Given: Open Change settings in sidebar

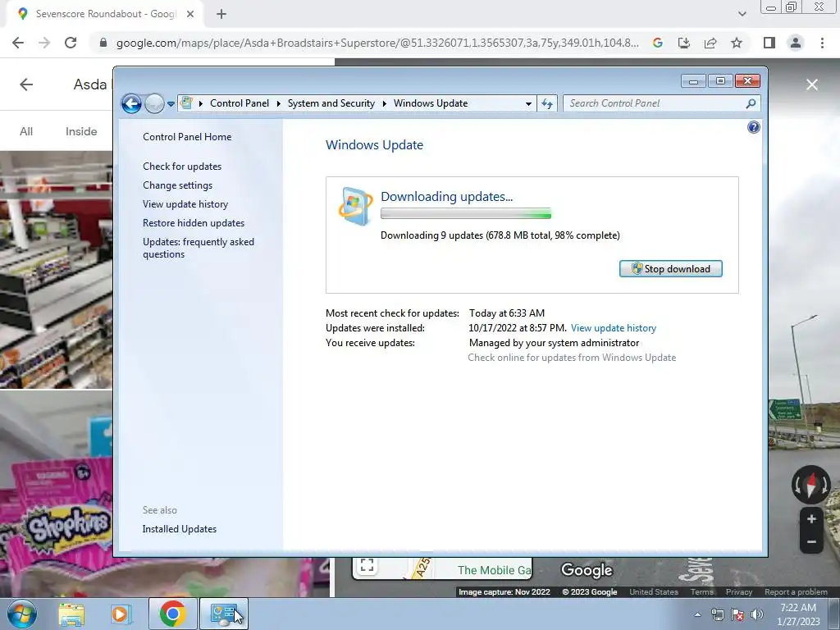Looking at the screenshot, I should pos(177,185).
